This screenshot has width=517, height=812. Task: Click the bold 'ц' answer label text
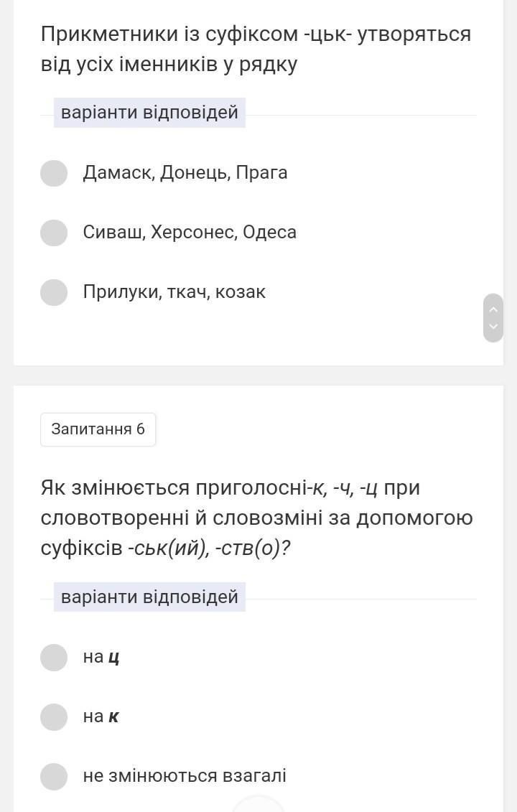tap(113, 658)
